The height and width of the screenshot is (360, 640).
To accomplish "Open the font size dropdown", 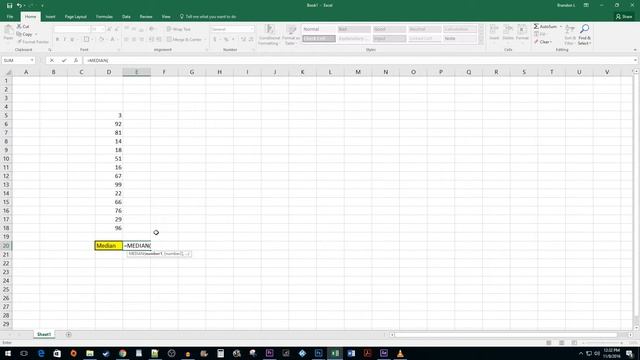I will [102, 29].
